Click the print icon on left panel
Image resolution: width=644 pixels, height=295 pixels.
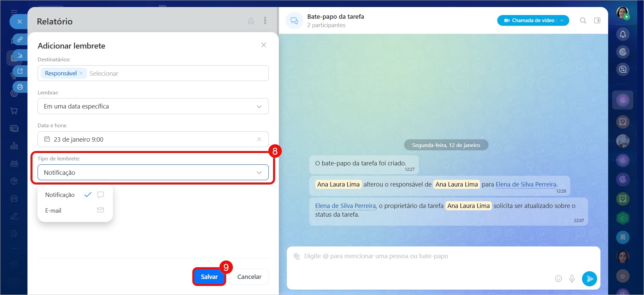click(x=20, y=87)
